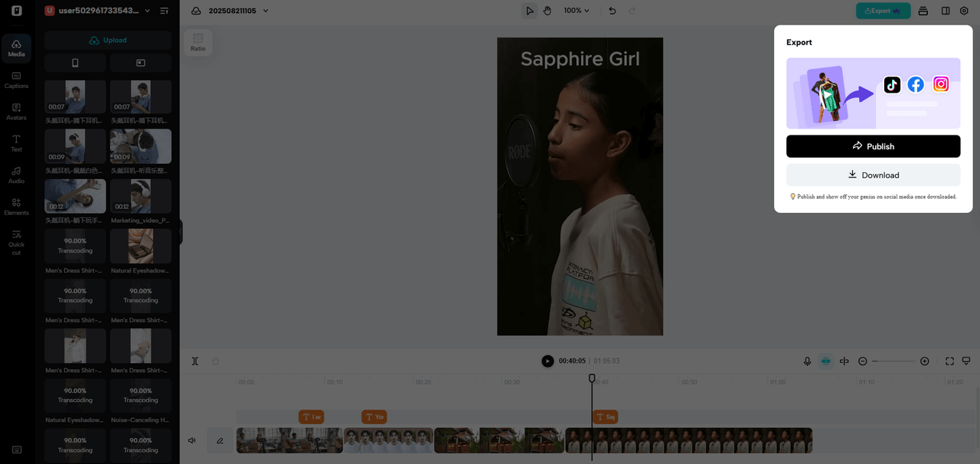Screen dimensions: 980x464
Task: Open the Audio library panel
Action: point(16,175)
